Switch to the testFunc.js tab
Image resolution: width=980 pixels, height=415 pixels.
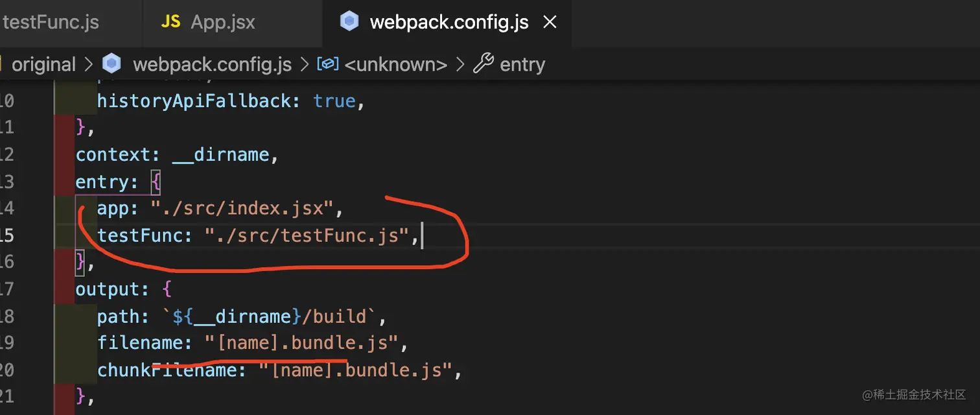(51, 23)
